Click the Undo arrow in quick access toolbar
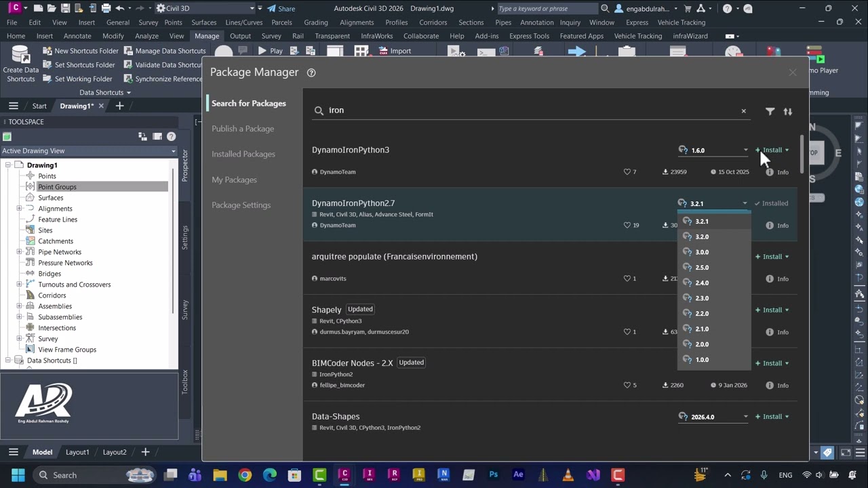This screenshot has width=868, height=488. (119, 9)
